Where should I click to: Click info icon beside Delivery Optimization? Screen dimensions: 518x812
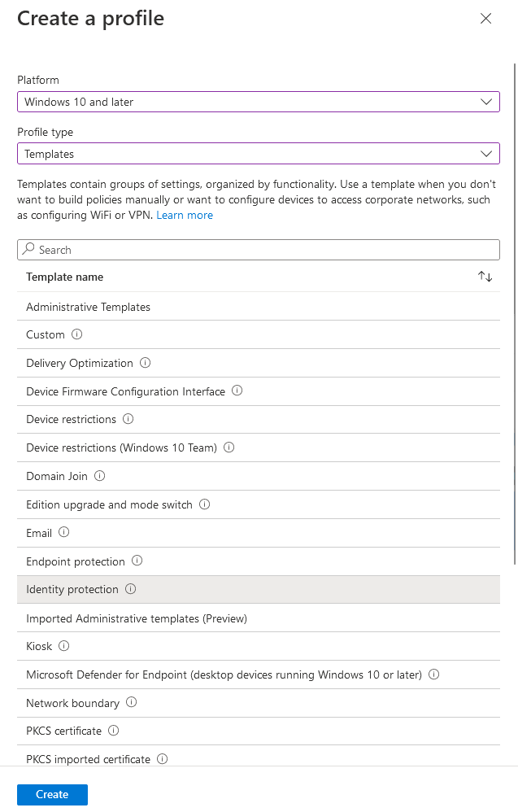tap(146, 363)
